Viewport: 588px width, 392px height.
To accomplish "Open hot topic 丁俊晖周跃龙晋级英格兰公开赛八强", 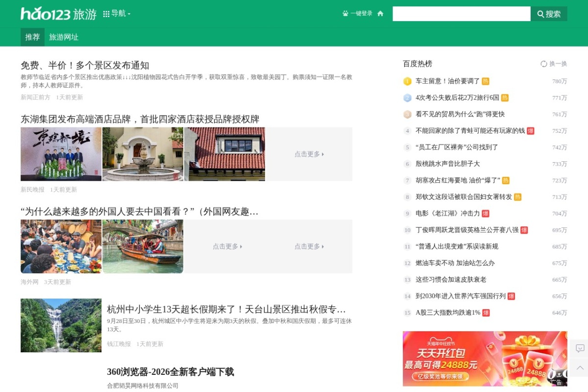I will 467,230.
